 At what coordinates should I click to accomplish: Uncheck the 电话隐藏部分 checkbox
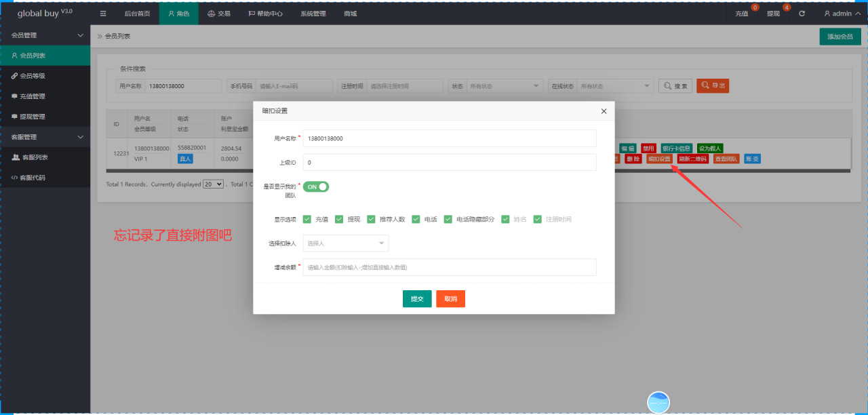(448, 219)
